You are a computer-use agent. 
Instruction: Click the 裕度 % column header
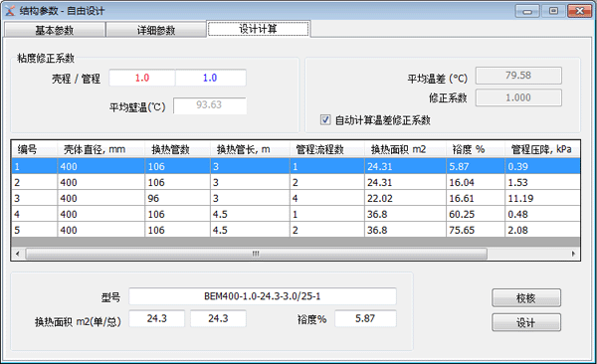(476, 149)
